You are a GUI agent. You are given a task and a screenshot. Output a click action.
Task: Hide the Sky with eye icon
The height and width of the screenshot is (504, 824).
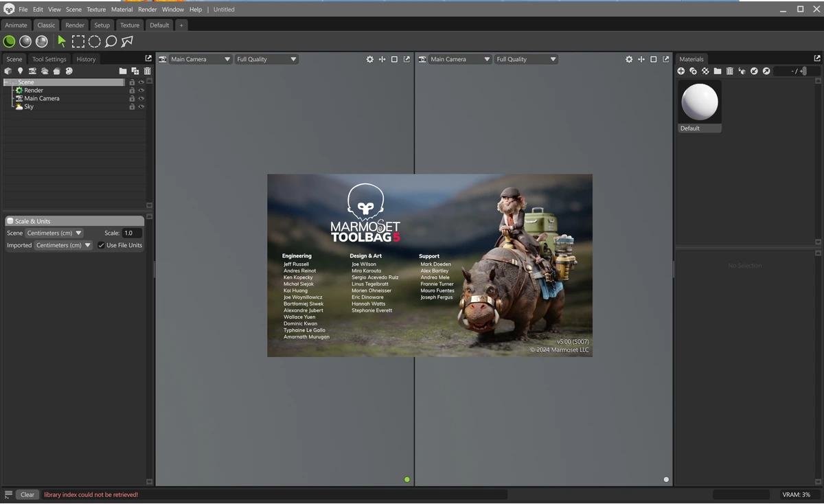pos(141,107)
